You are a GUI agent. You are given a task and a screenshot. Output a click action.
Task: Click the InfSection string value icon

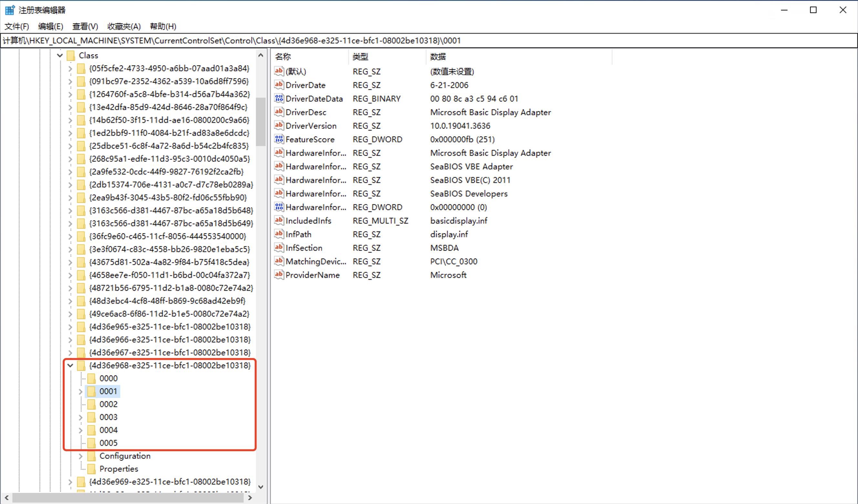(x=279, y=247)
